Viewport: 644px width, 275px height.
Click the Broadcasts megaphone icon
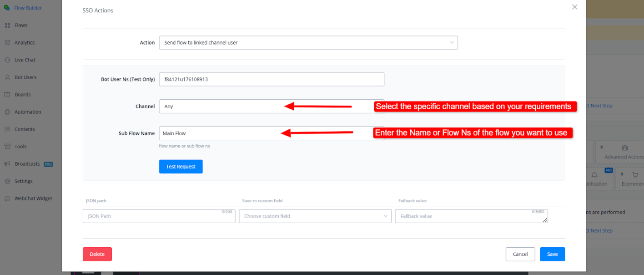pos(7,164)
